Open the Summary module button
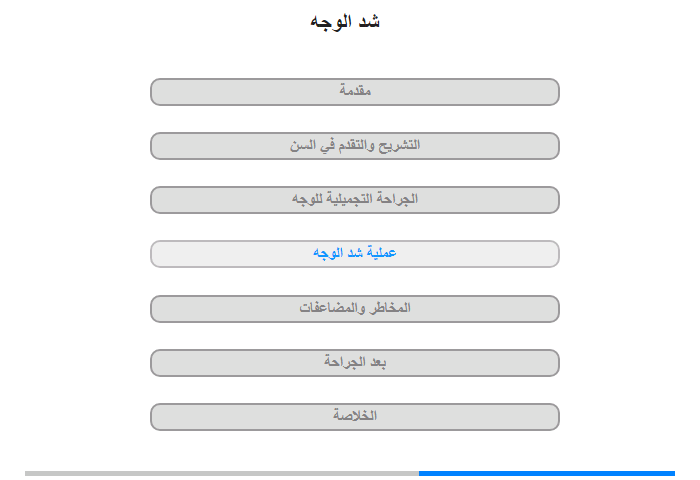 click(x=354, y=417)
